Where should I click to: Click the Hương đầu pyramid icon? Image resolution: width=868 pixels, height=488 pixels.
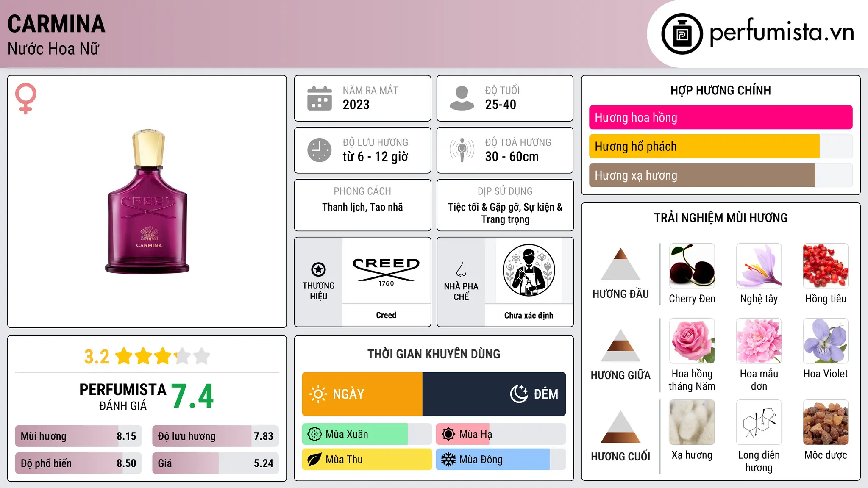(x=620, y=264)
